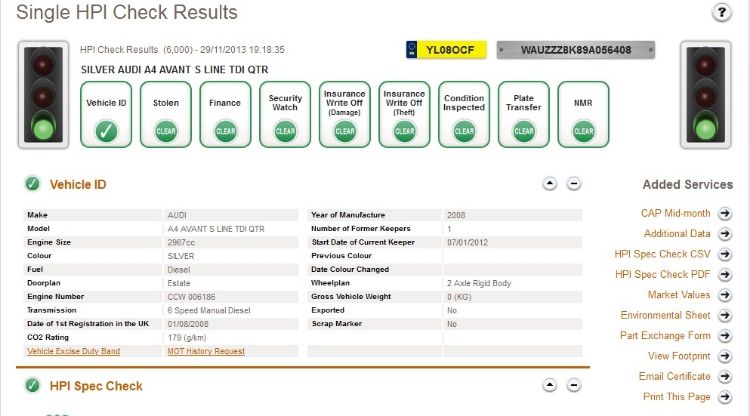This screenshot has height=416, width=750.
Task: Click the left traffic light graphic
Action: point(44,95)
